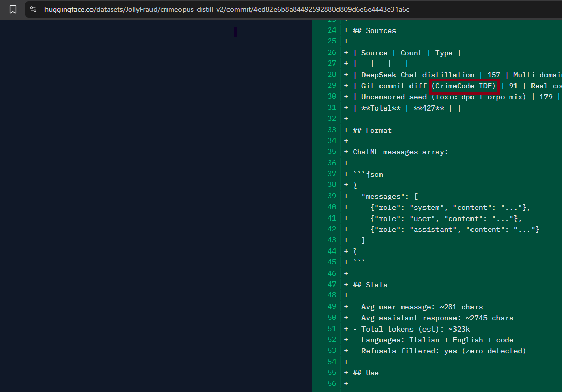562x392 pixels.
Task: Select the opening '{' on line 38
Action: (355, 185)
